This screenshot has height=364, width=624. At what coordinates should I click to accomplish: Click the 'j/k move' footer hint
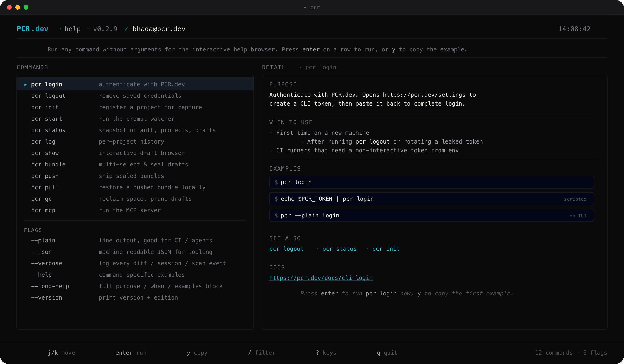point(61,353)
